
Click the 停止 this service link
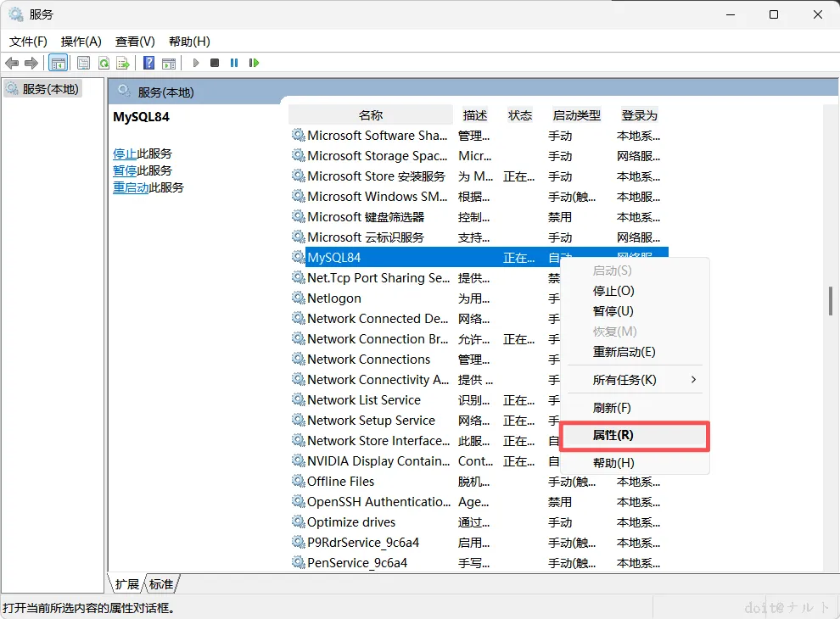click(125, 153)
